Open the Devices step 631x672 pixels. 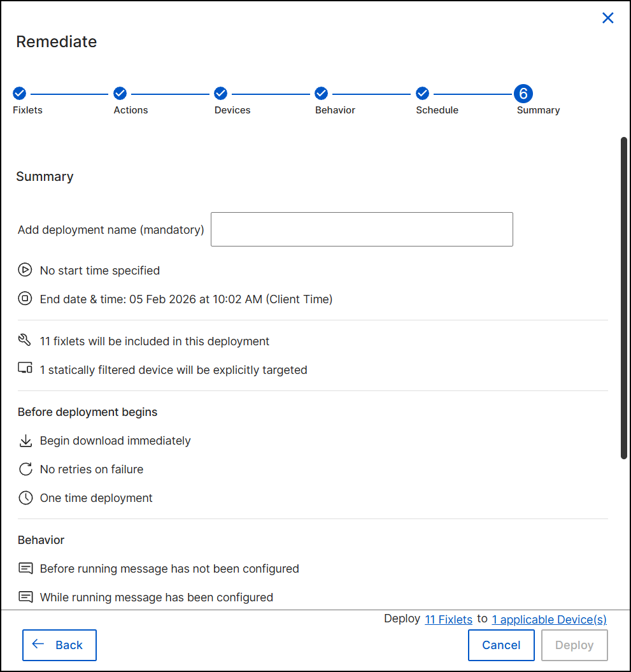coord(221,94)
